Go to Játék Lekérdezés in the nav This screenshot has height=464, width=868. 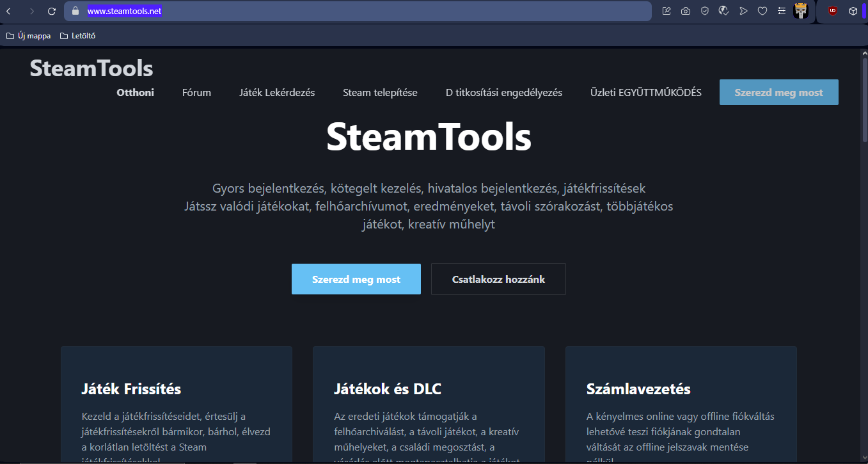tap(277, 93)
